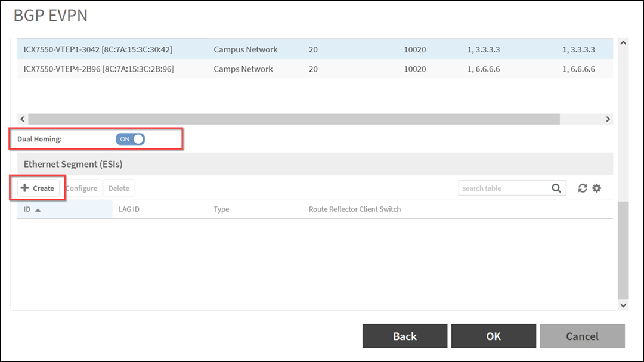Click the Type column header

(221, 209)
